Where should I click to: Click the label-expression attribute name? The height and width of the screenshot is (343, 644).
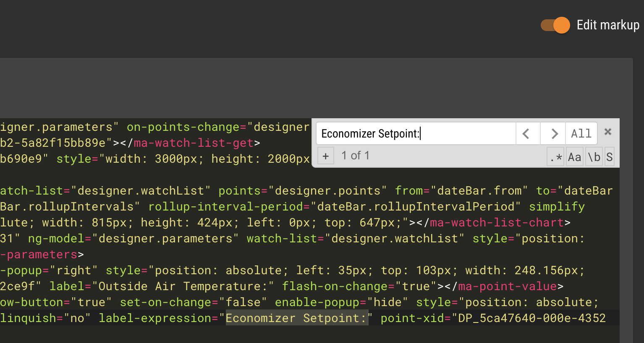[x=155, y=318]
